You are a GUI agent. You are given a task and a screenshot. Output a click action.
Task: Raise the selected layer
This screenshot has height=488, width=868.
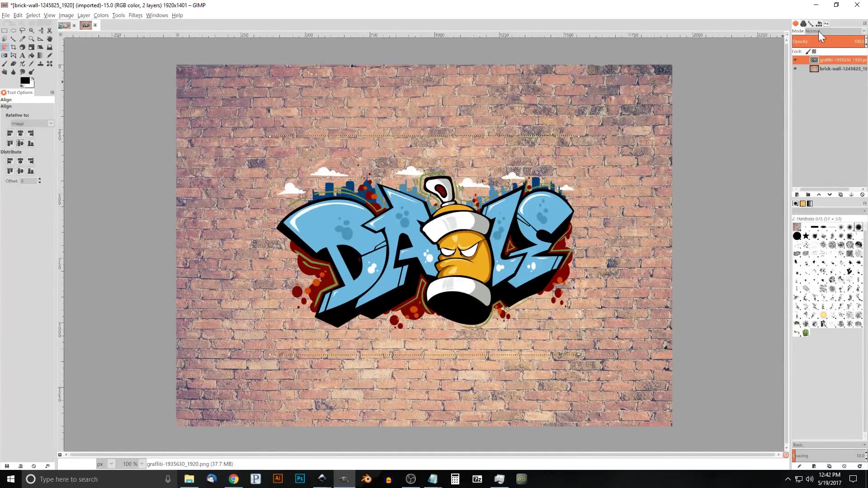coord(819,195)
